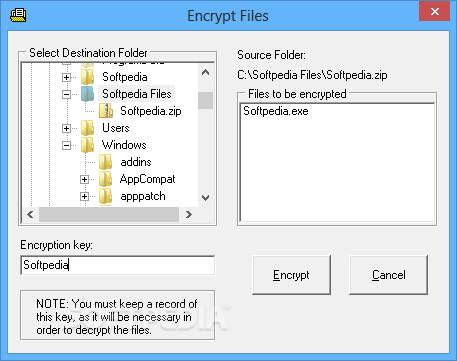Click the Cancel button
This screenshot has height=361, width=457.
tap(388, 275)
